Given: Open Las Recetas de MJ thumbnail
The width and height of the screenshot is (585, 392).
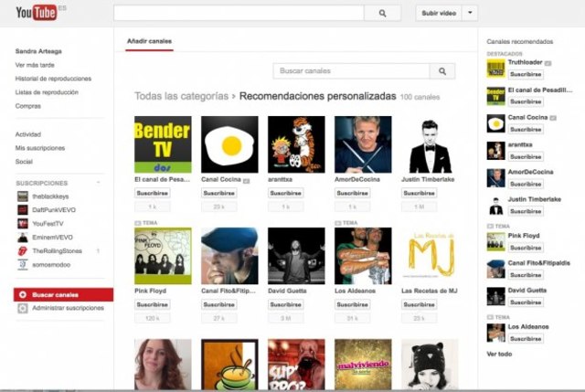Looking at the screenshot, I should (430, 256).
